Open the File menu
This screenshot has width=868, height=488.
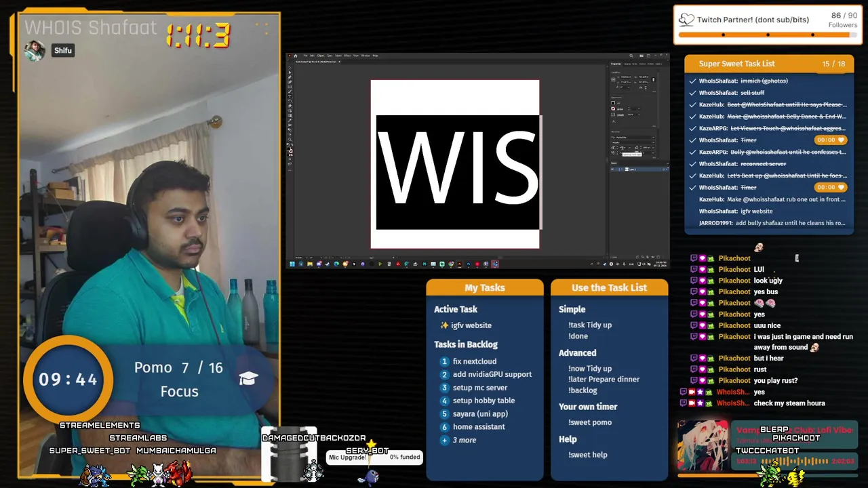point(305,56)
